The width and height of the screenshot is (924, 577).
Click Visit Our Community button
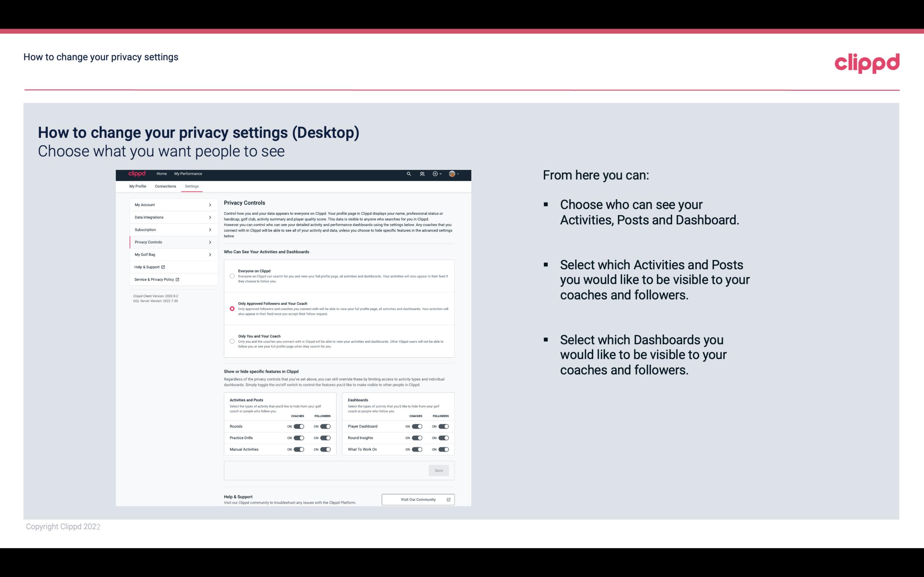pos(418,499)
